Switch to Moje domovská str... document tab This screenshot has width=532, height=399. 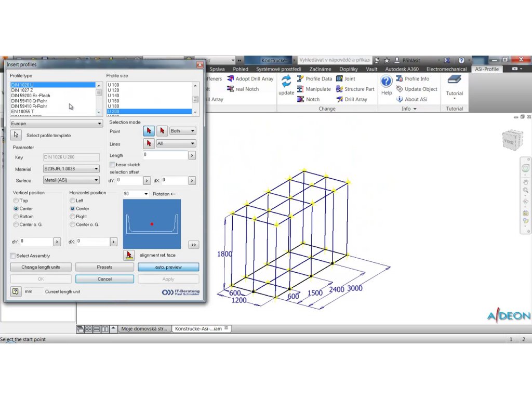pos(144,329)
